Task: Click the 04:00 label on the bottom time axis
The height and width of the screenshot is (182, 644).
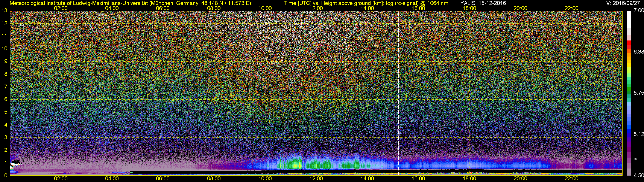Action: [112, 179]
